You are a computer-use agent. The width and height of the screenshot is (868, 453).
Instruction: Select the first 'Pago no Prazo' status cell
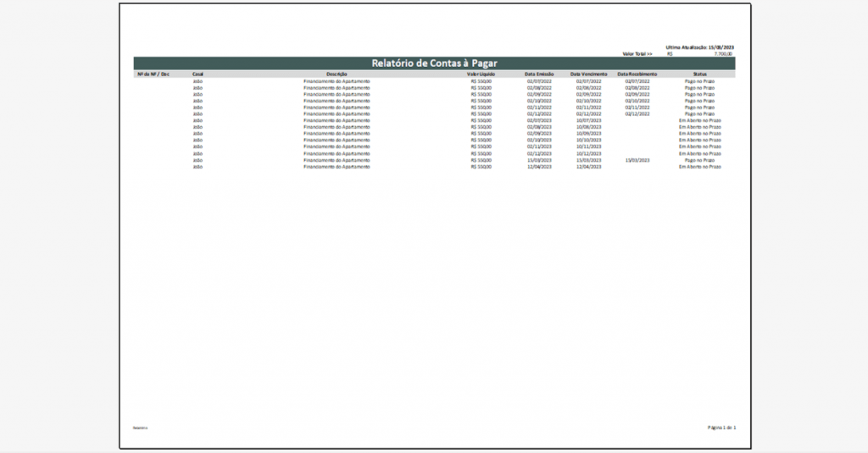tap(699, 81)
